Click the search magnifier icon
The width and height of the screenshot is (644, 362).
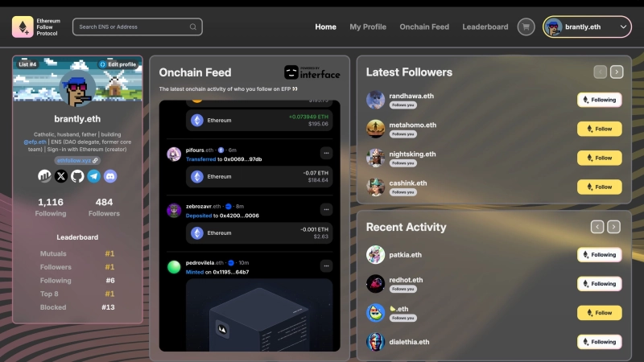pos(193,27)
